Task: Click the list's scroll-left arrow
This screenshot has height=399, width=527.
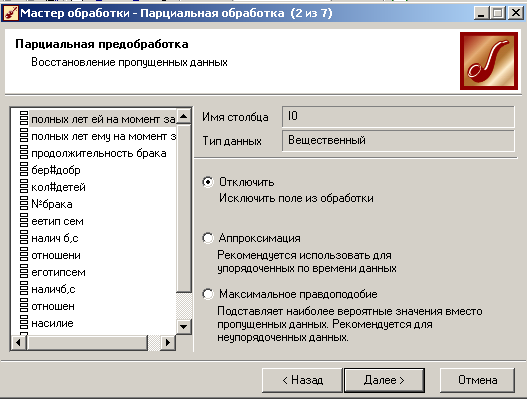Action: pyautogui.click(x=19, y=343)
